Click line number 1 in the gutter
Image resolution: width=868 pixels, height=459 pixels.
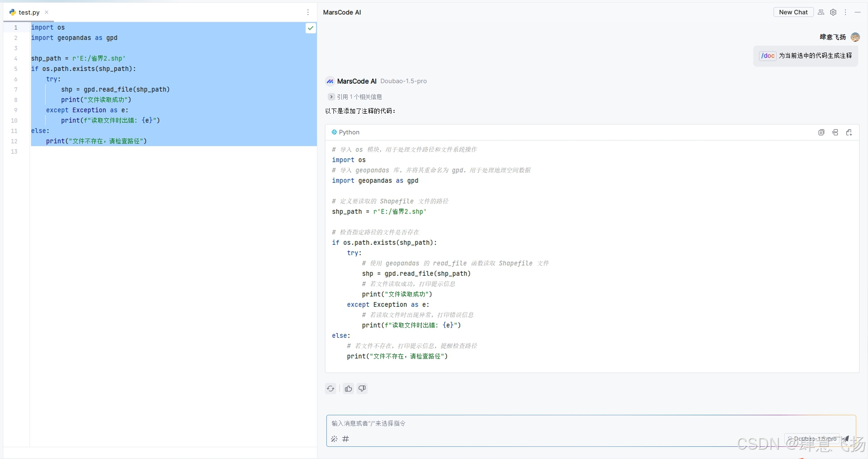click(x=16, y=28)
